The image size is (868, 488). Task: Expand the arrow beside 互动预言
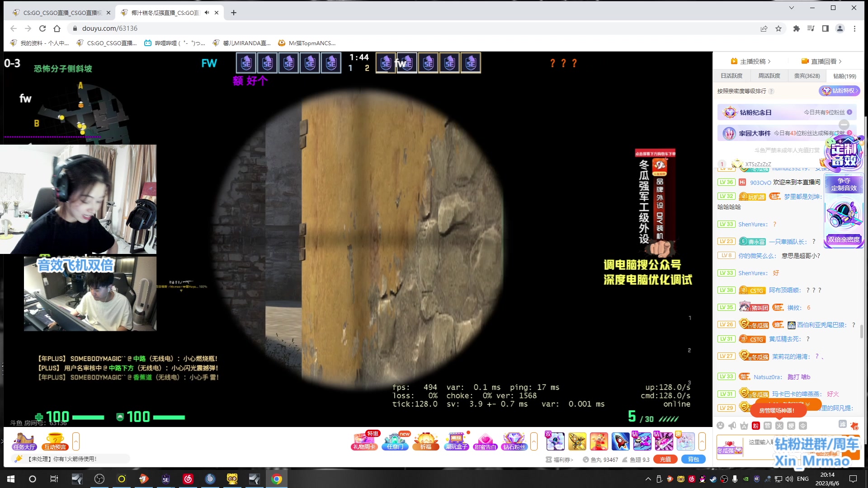pos(76,441)
